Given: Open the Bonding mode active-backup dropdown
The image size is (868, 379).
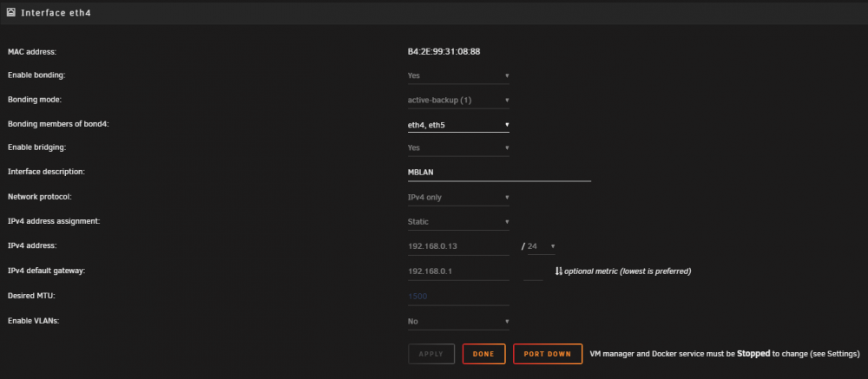Looking at the screenshot, I should 458,101.
